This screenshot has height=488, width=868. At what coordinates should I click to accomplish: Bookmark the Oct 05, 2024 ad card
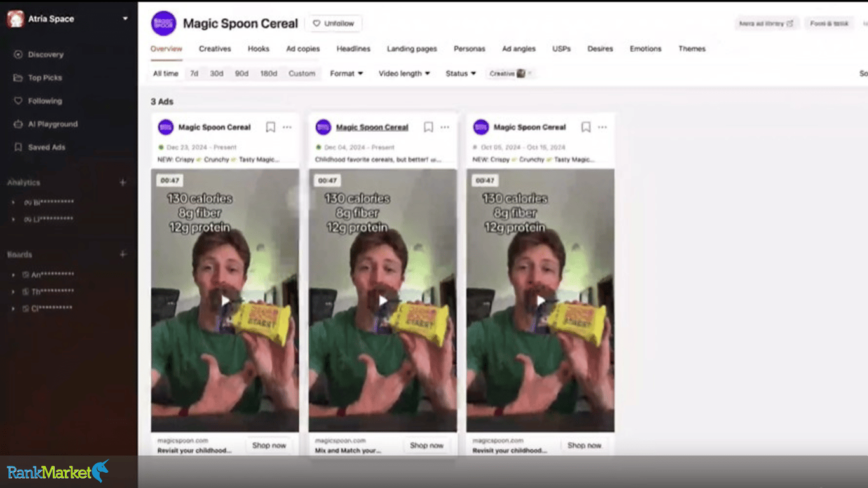[586, 127]
